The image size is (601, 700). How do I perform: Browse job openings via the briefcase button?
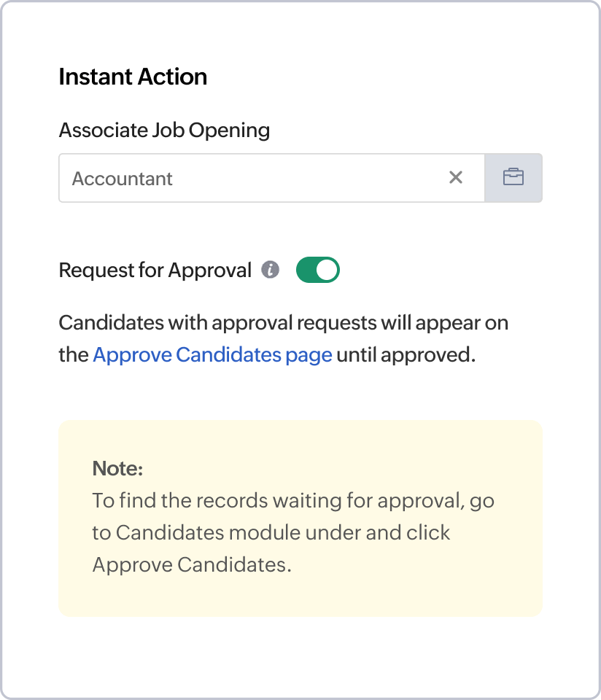point(513,177)
